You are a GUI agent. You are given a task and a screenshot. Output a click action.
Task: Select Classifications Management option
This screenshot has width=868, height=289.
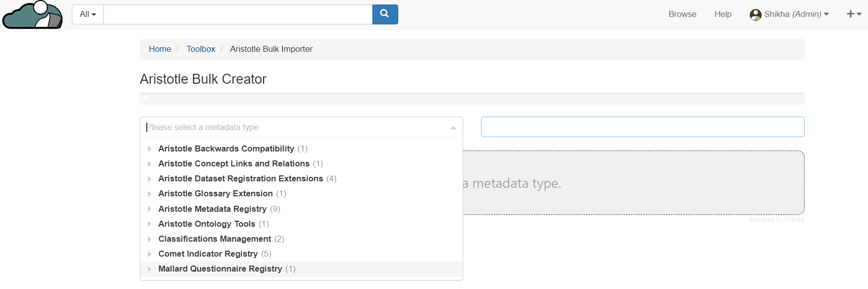point(215,239)
